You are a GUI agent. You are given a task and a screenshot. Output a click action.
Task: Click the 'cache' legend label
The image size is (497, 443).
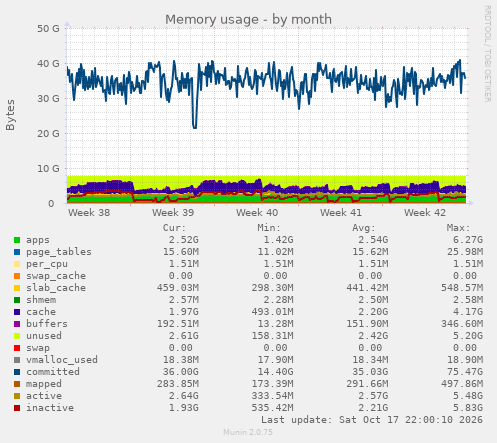pos(41,312)
